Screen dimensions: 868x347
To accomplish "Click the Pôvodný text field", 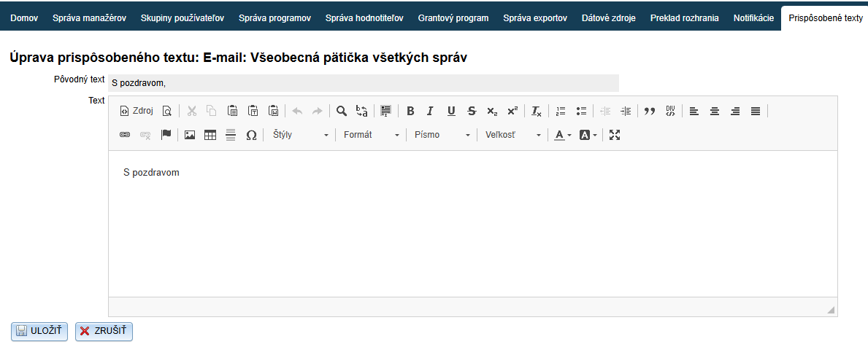I will pyautogui.click(x=363, y=83).
